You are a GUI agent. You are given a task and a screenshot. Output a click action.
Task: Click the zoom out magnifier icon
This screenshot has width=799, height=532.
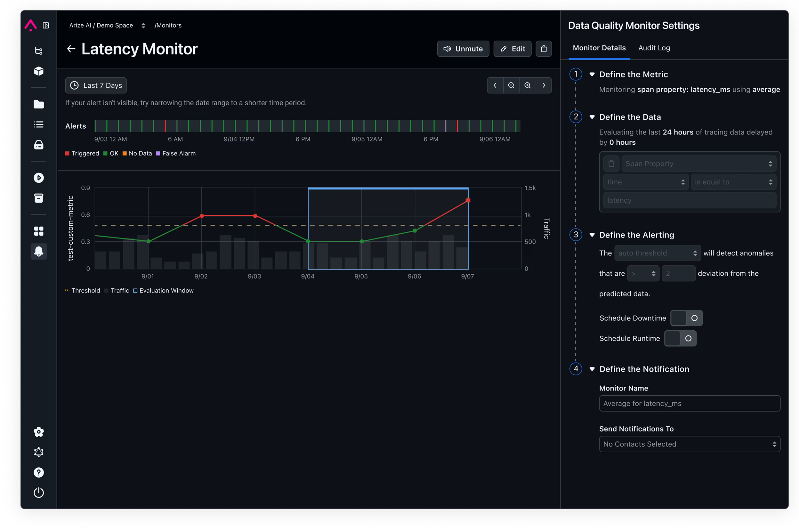coord(511,85)
